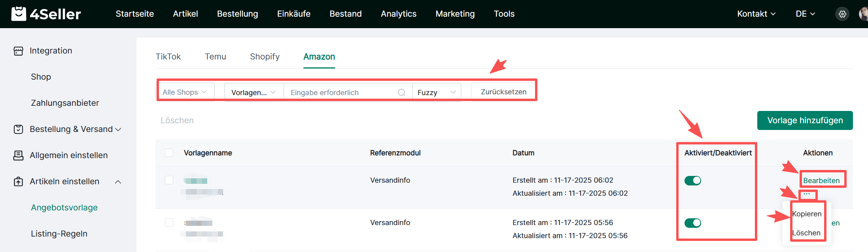This screenshot has height=252, width=868.
Task: Click the Bestellung & Versand clipboard icon
Action: coord(18,129)
